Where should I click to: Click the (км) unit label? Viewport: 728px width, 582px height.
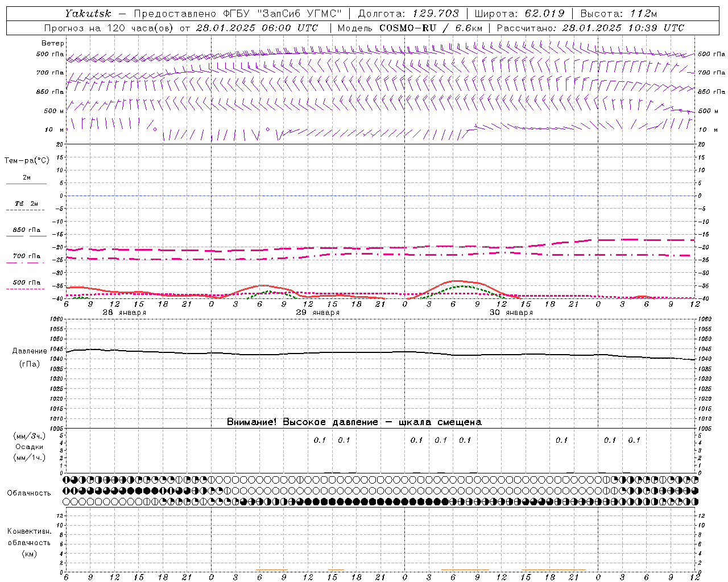(30, 554)
